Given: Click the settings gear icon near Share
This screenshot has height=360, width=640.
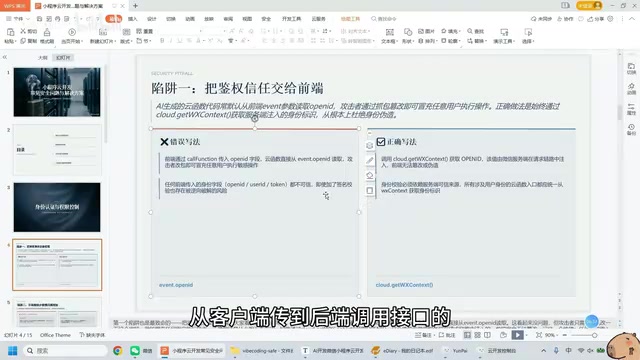Looking at the screenshot, I should [x=610, y=19].
